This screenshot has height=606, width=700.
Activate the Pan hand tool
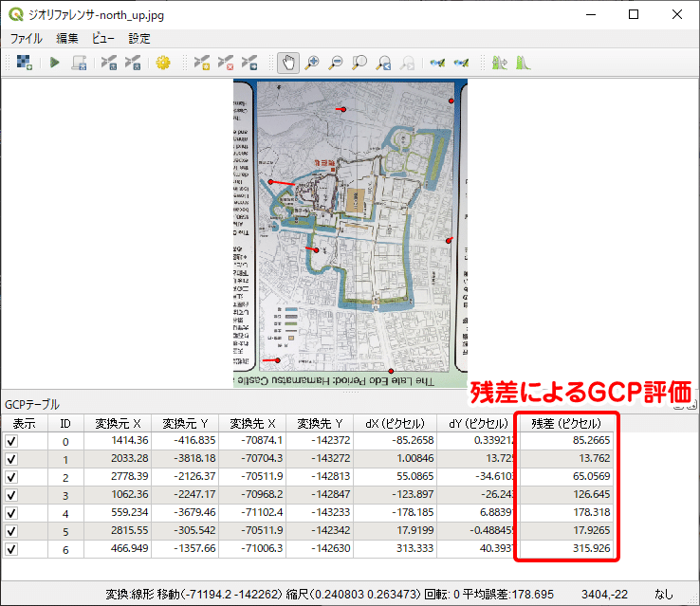(x=288, y=63)
